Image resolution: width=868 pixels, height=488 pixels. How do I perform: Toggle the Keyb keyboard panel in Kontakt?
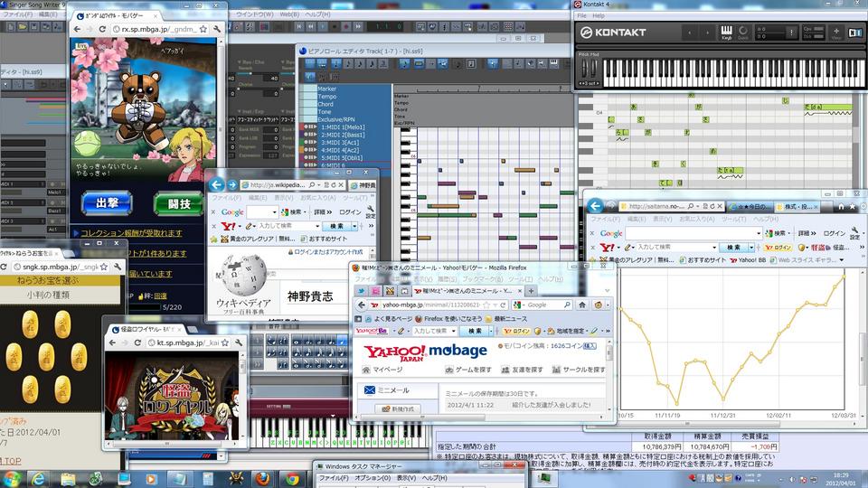click(726, 33)
